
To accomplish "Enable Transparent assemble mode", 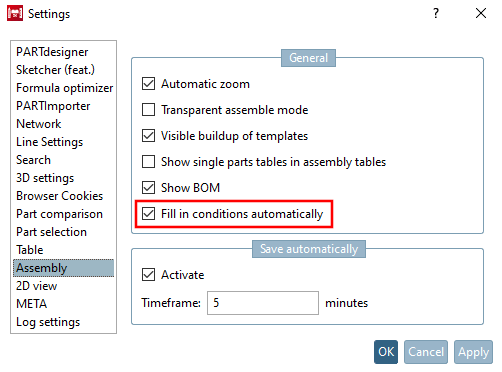I will [148, 110].
